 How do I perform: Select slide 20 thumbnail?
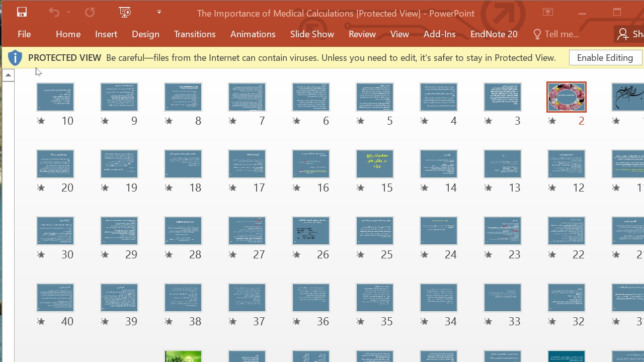pos(55,164)
